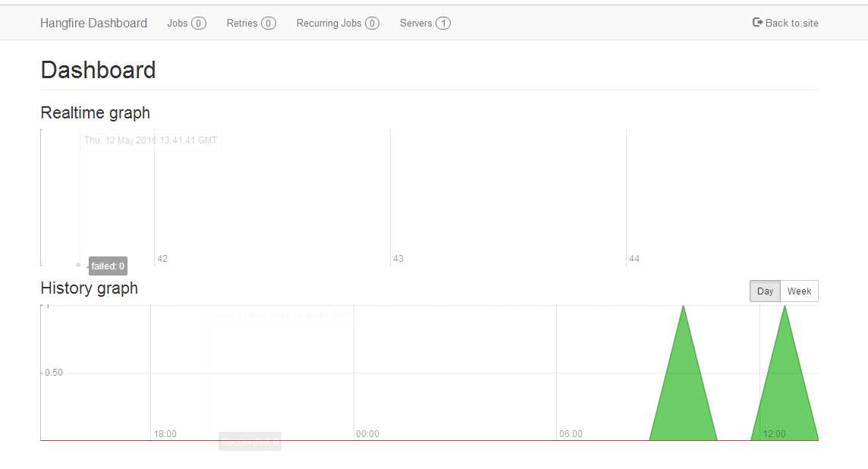Click the 44 tick label in realtime graph

pyautogui.click(x=634, y=259)
